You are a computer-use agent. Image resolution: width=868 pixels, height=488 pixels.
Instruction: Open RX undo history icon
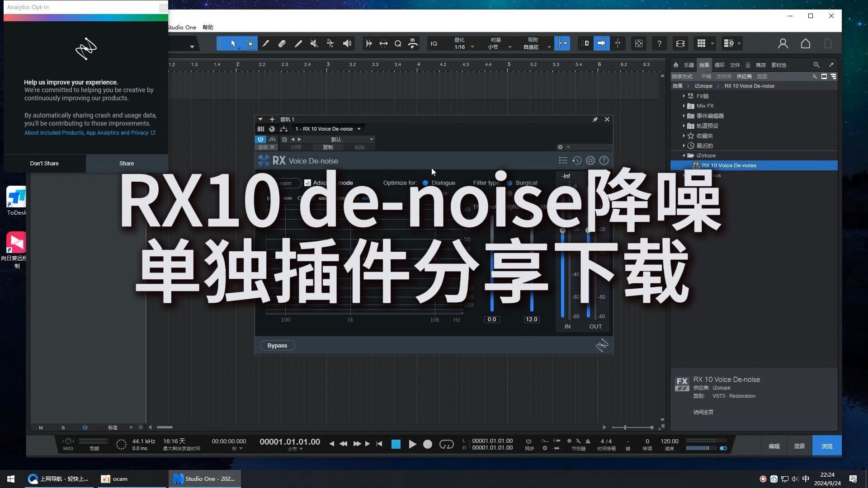point(576,160)
